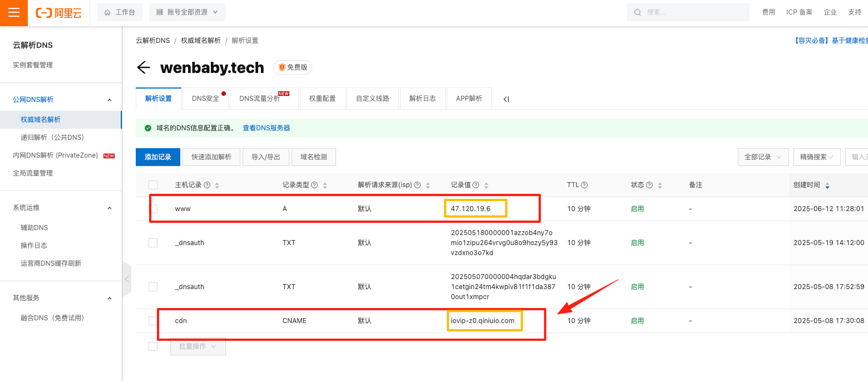Screen dimensions: 868x381
Task: Switch to the 自定义线路 tab
Action: coord(372,99)
